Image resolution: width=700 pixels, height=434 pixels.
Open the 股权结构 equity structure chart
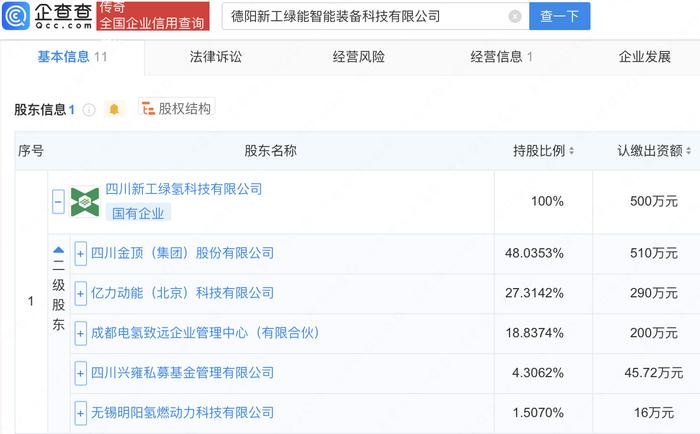click(x=176, y=108)
